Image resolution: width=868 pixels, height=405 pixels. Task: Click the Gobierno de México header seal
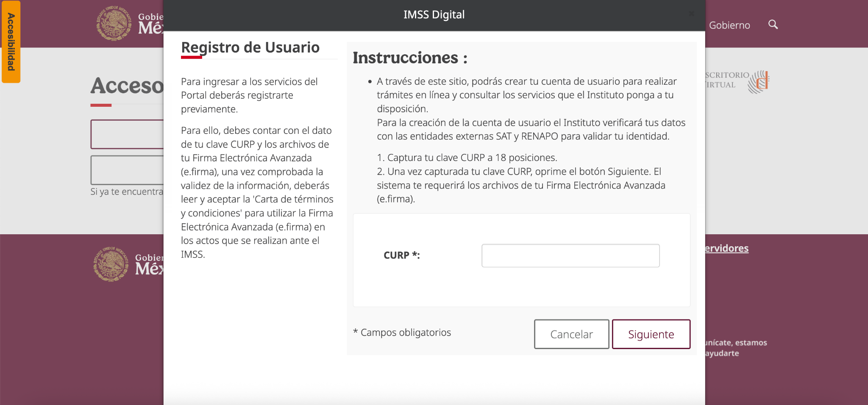pyautogui.click(x=114, y=23)
